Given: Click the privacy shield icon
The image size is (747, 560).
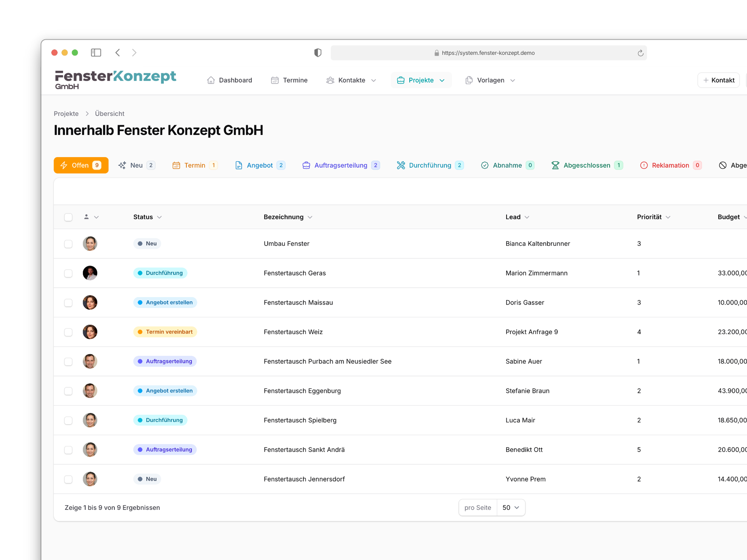Looking at the screenshot, I should pyautogui.click(x=318, y=52).
